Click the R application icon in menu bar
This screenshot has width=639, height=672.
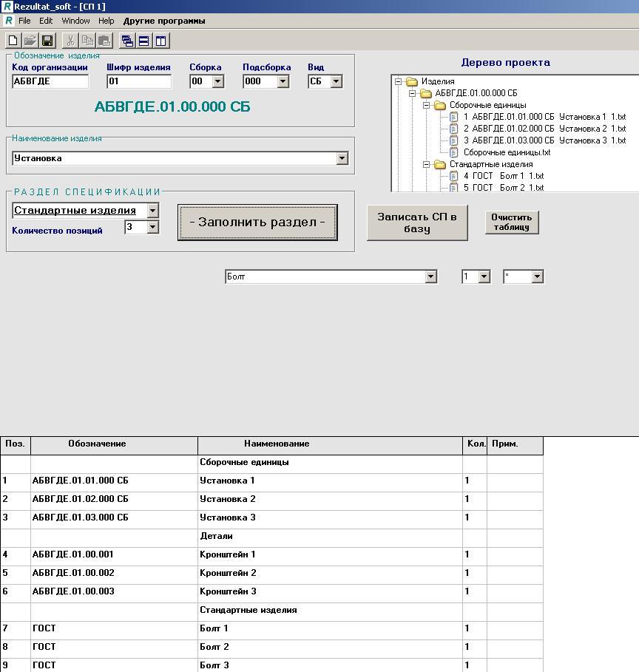click(x=9, y=21)
